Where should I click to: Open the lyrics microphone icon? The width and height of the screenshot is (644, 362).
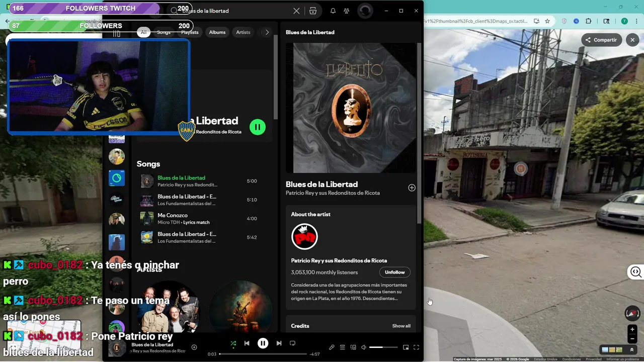pyautogui.click(x=332, y=347)
